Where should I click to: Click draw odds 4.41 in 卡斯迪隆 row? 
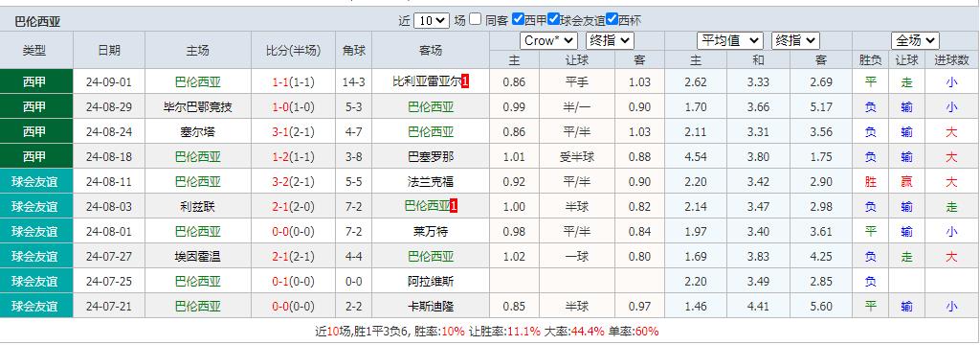(x=758, y=307)
